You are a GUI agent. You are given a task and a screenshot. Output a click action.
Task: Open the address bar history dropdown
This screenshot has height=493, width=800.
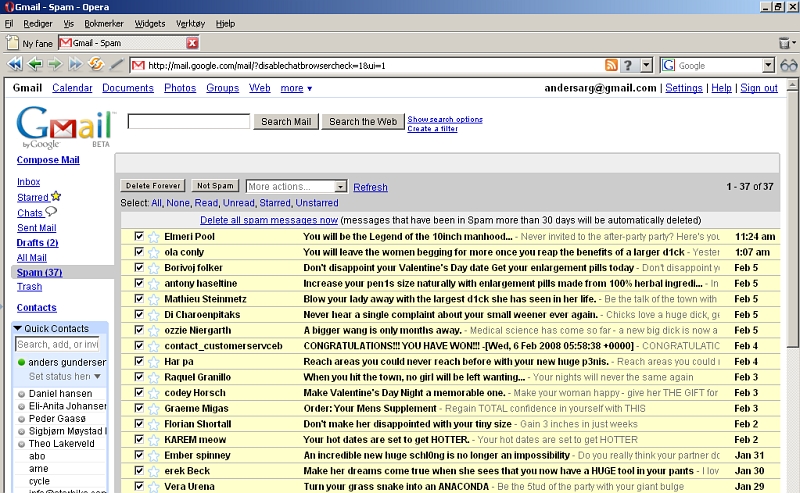coord(646,65)
